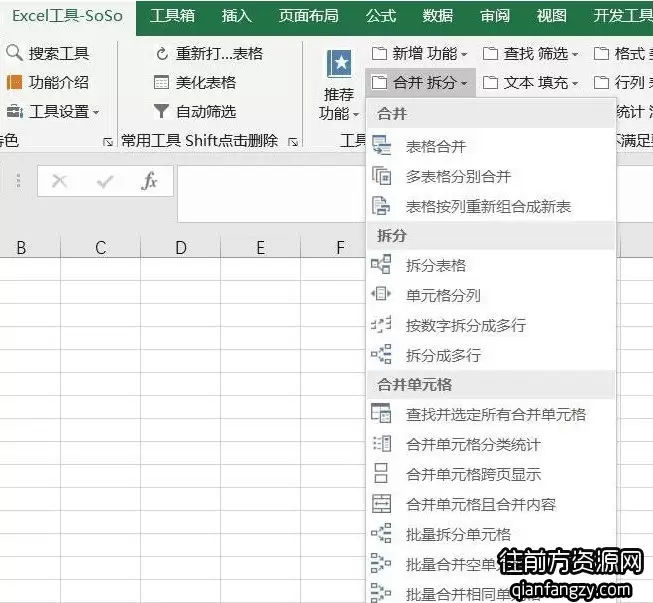Click the 拆分表格 icon
The image size is (653, 603).
381,265
